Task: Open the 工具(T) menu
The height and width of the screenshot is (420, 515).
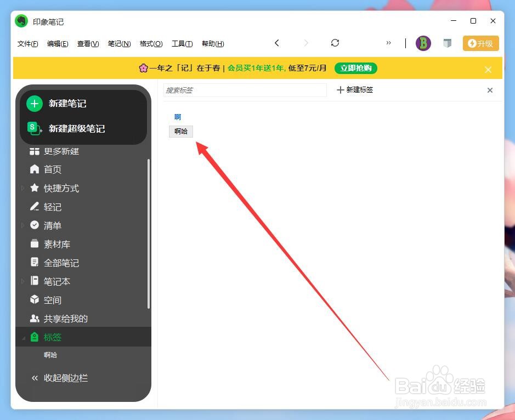Action: point(182,44)
